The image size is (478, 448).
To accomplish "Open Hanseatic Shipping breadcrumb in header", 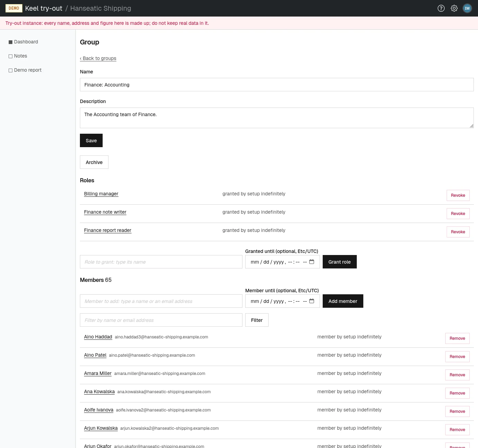I will coord(101,8).
